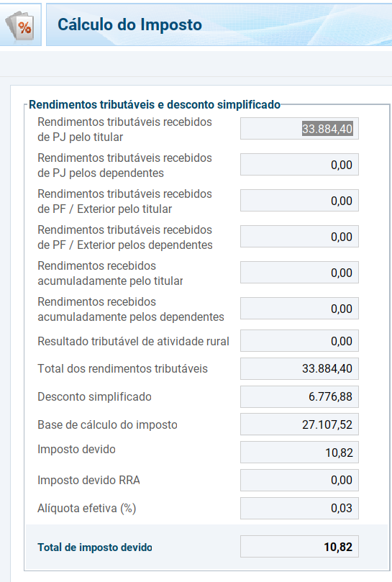Click the Rendimentos tributáveis e desconto simplificado heading
Image resolution: width=392 pixels, height=582 pixels.
155,104
